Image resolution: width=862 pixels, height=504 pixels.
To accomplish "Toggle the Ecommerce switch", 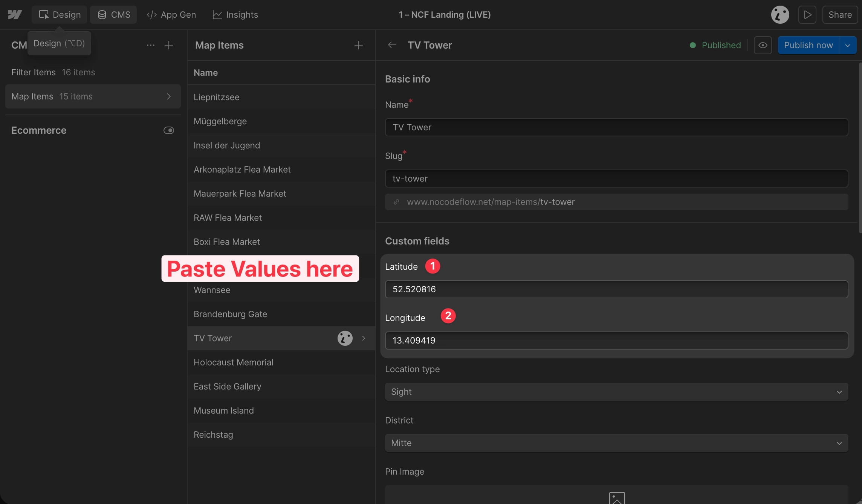I will pyautogui.click(x=169, y=130).
